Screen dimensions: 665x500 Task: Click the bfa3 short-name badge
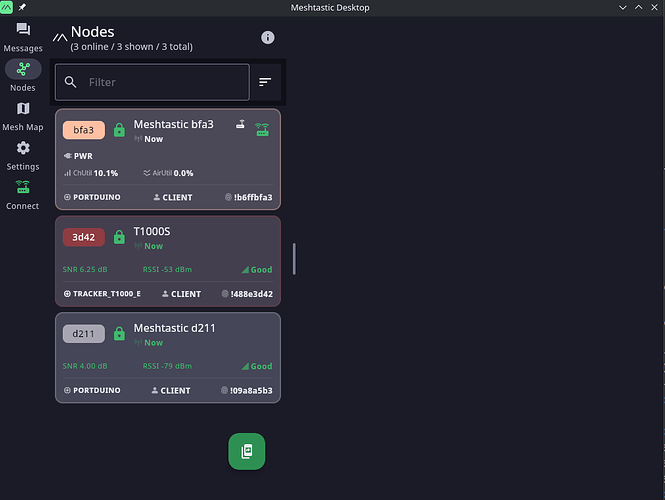tap(84, 130)
